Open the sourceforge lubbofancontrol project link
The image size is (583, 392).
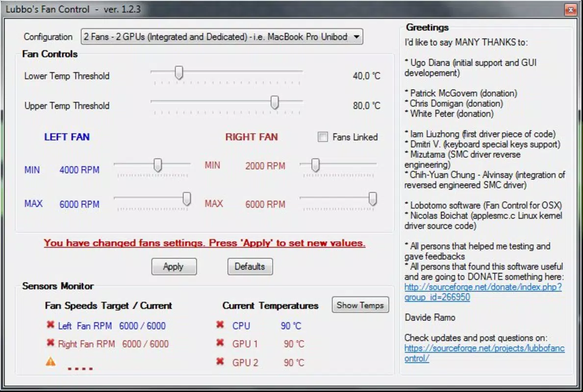tap(484, 353)
